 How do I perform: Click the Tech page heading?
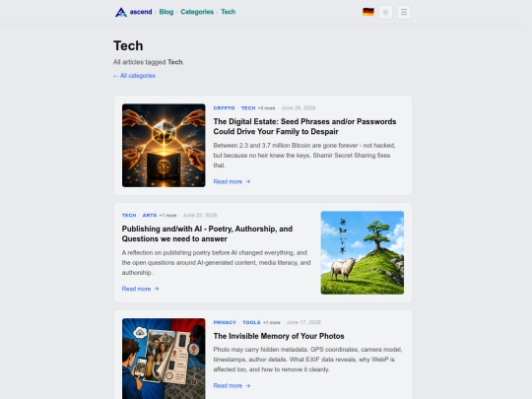pos(128,45)
